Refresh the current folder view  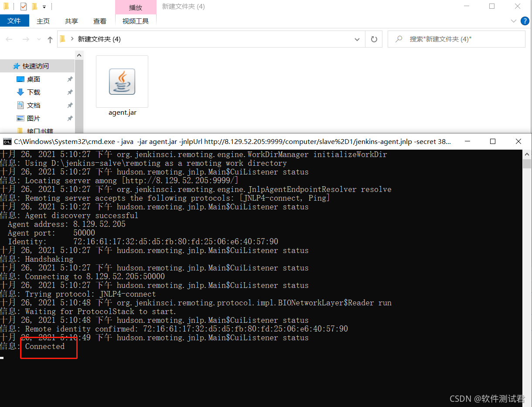tap(374, 39)
